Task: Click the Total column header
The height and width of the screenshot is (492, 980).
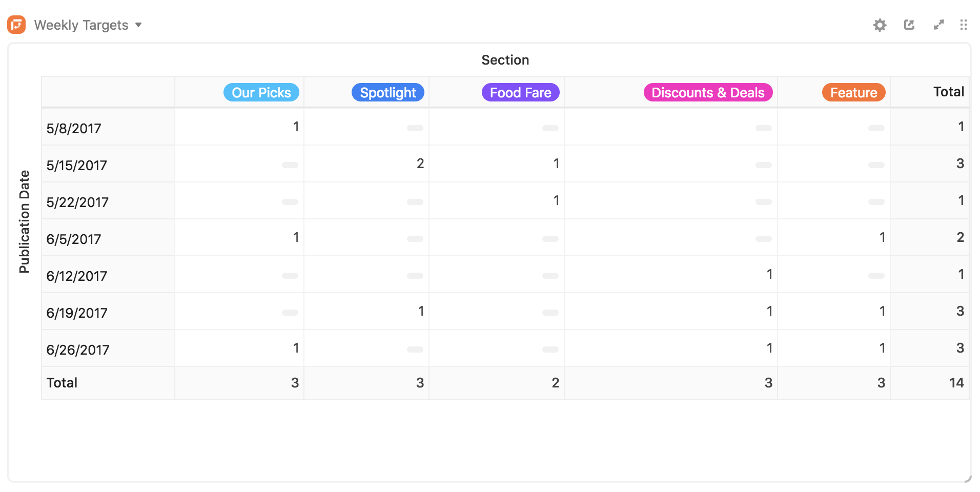Action: point(949,92)
